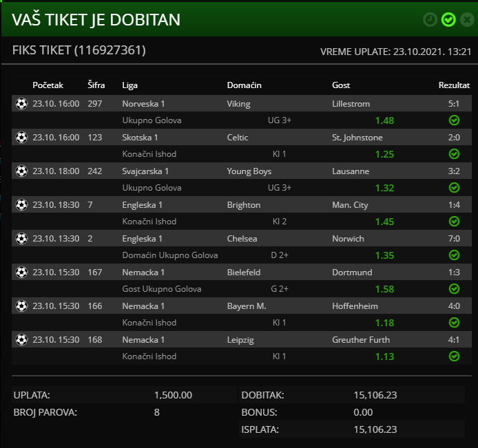Click the D 2+ bet selection

pyautogui.click(x=279, y=255)
